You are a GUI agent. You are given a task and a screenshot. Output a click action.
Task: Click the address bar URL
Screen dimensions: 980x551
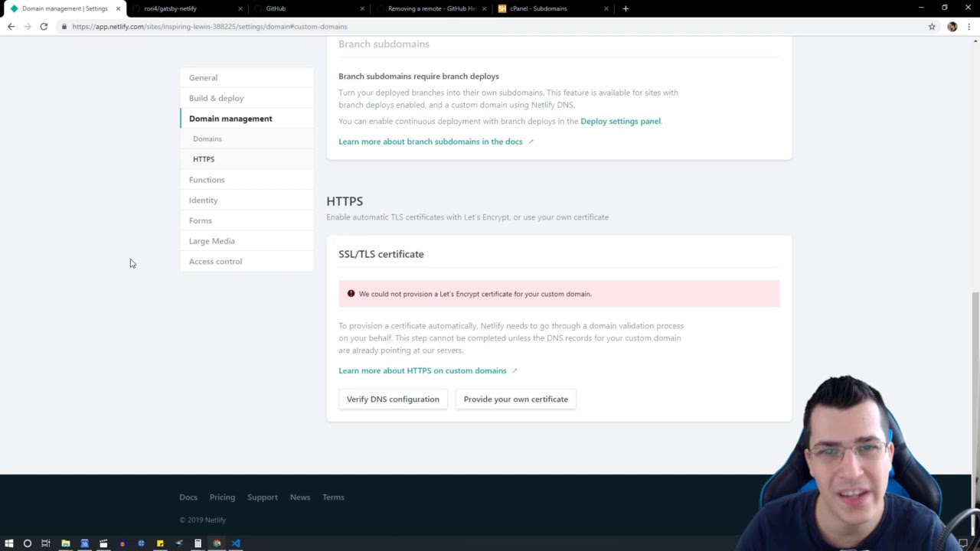[x=210, y=27]
